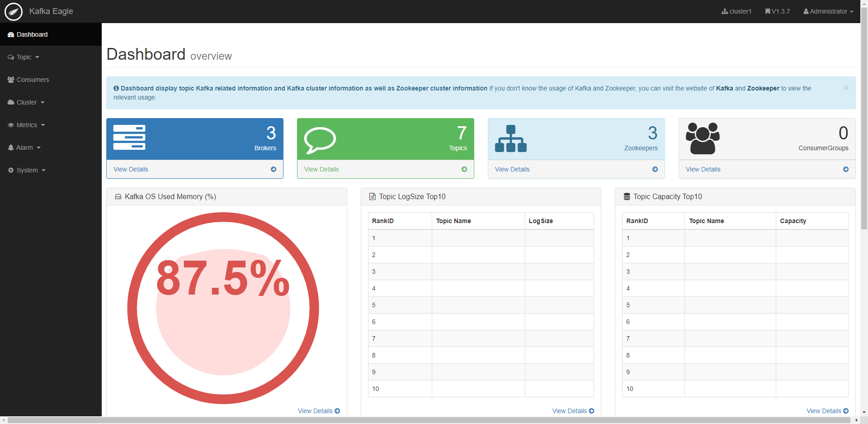The image size is (868, 424).
Task: Click the Alarm bell icon in sidebar
Action: click(11, 148)
